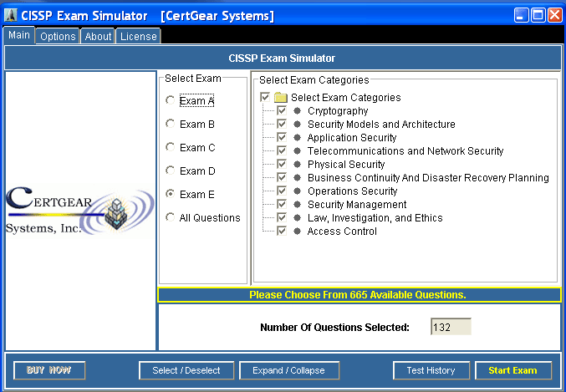Viewport: 566px width, 392px height.
Task: Select the Physical Security tree label
Action: [x=346, y=164]
